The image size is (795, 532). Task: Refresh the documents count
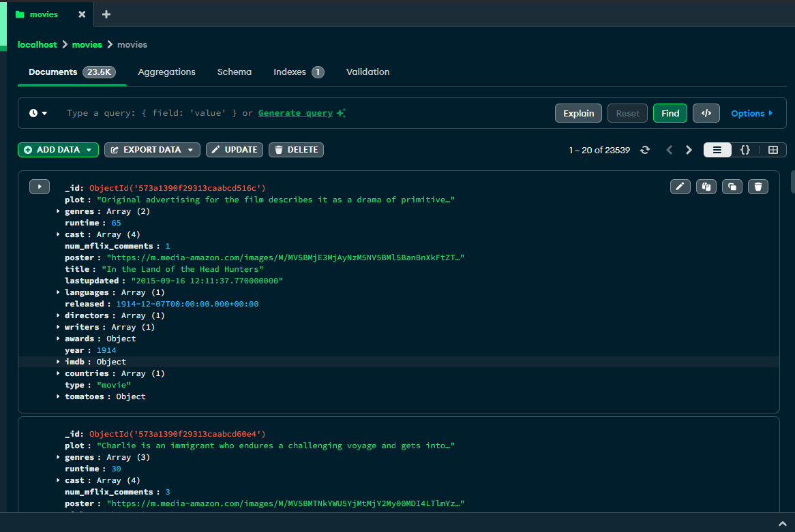[645, 150]
